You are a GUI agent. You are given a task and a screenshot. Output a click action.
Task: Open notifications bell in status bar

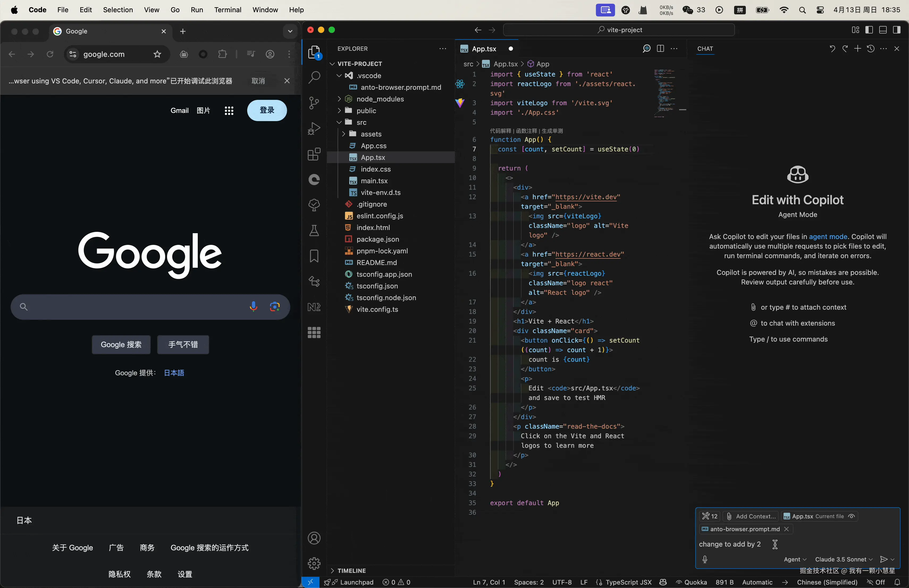(x=897, y=582)
